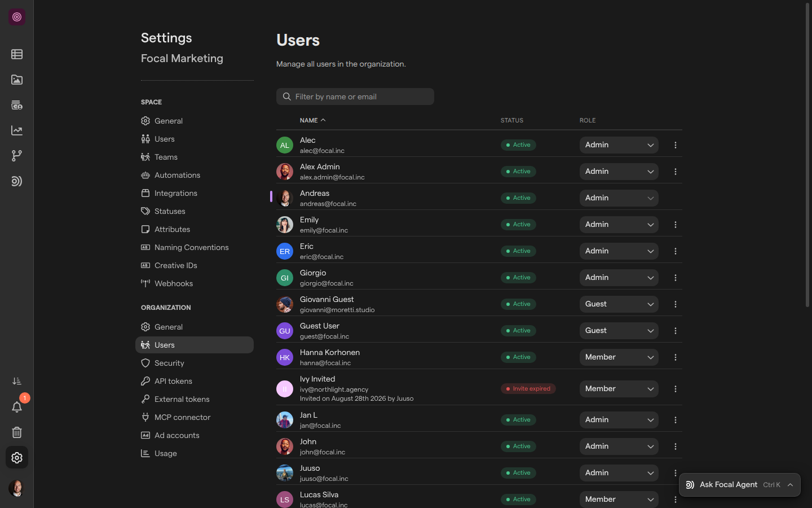Open the table view icon in left rail
812x508 pixels.
[17, 54]
